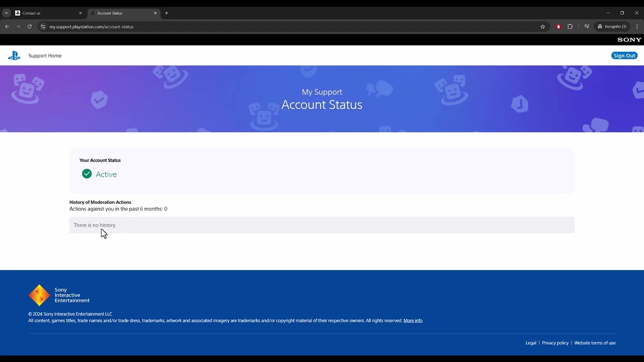View site information icon in address bar
The height and width of the screenshot is (362, 644).
43,27
